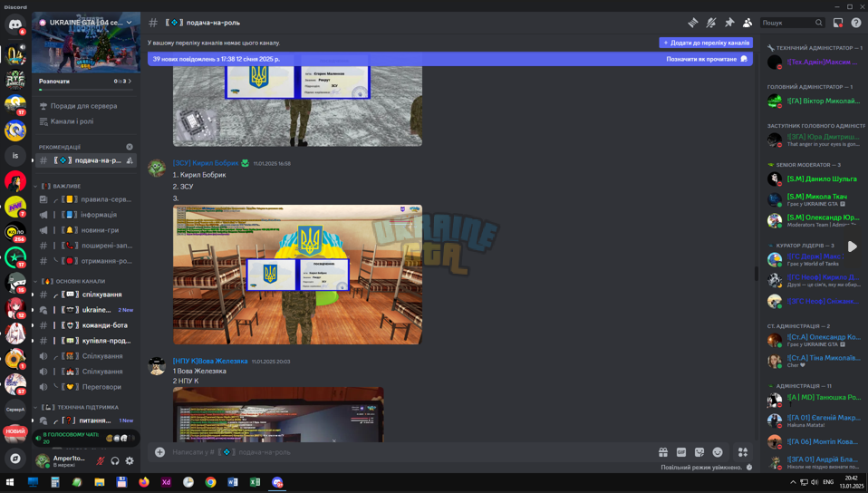Click the message input field
The width and height of the screenshot is (868, 493).
[x=410, y=452]
